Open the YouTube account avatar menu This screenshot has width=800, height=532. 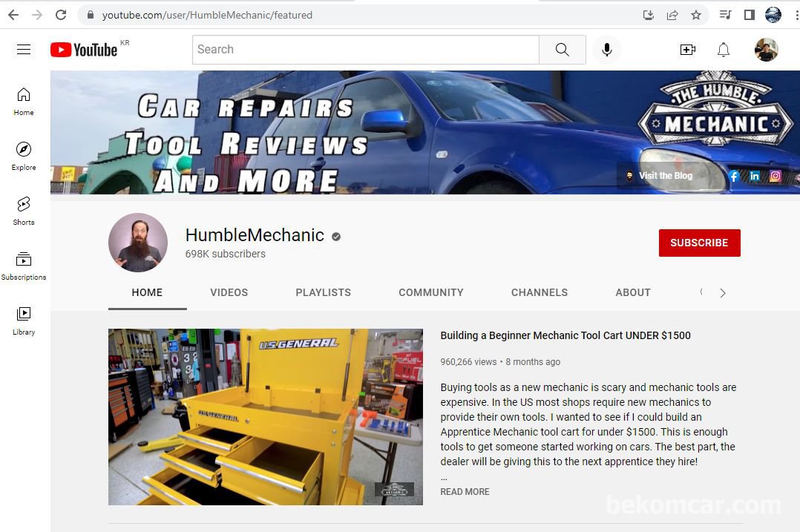767,50
